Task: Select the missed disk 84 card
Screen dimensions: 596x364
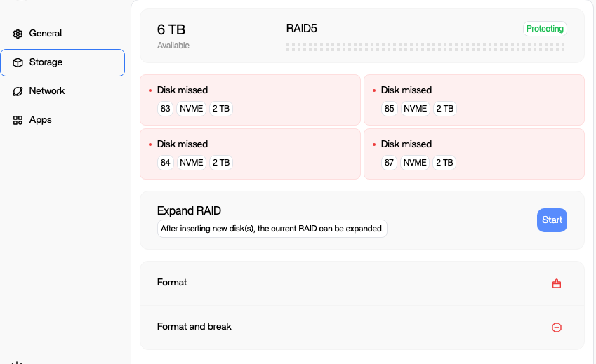Action: click(250, 154)
